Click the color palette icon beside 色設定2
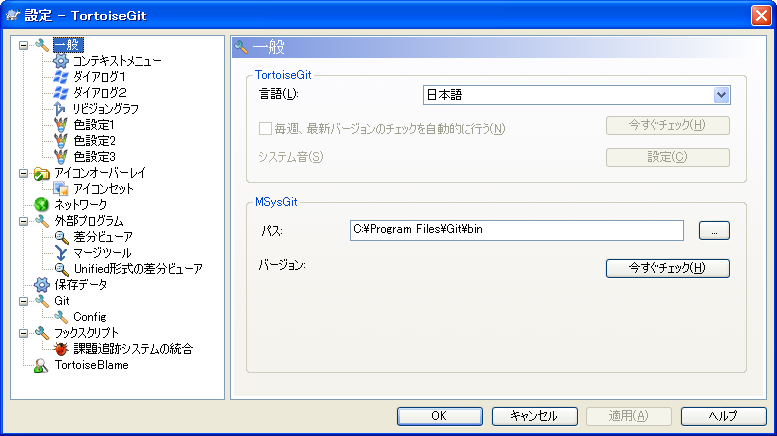The width and height of the screenshot is (777, 436). pos(61,141)
